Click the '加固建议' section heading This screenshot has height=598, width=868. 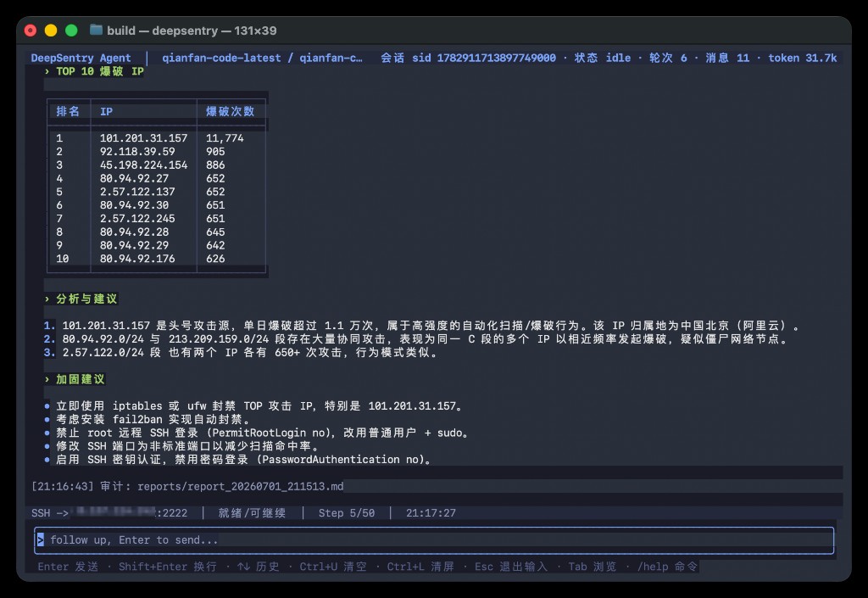[81, 379]
